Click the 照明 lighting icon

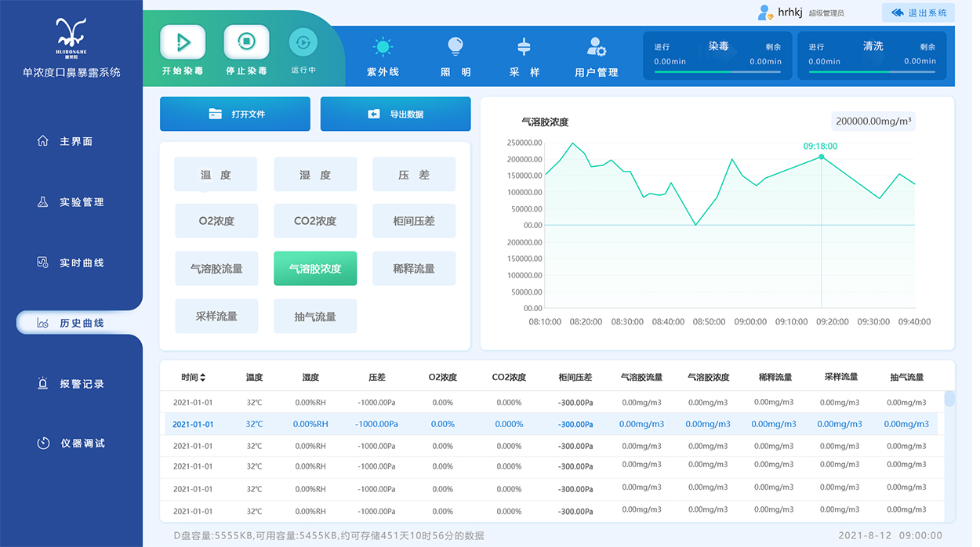coord(455,46)
